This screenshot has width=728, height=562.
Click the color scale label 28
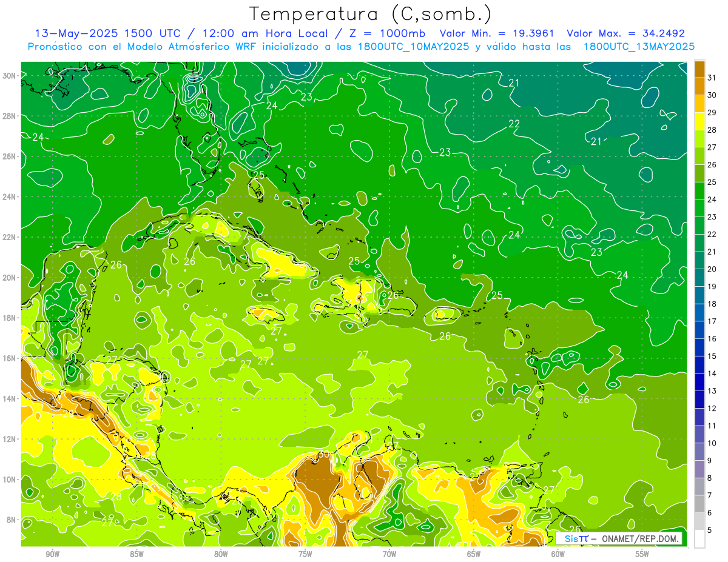(x=712, y=130)
